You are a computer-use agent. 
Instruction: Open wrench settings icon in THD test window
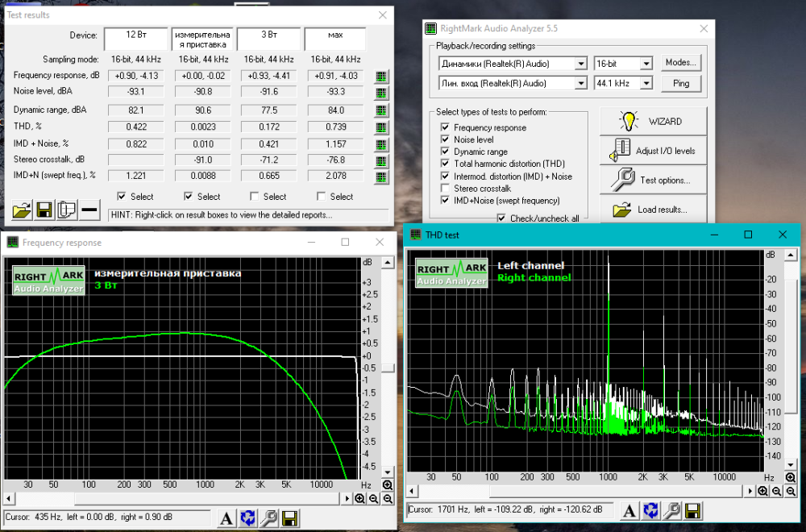[671, 510]
